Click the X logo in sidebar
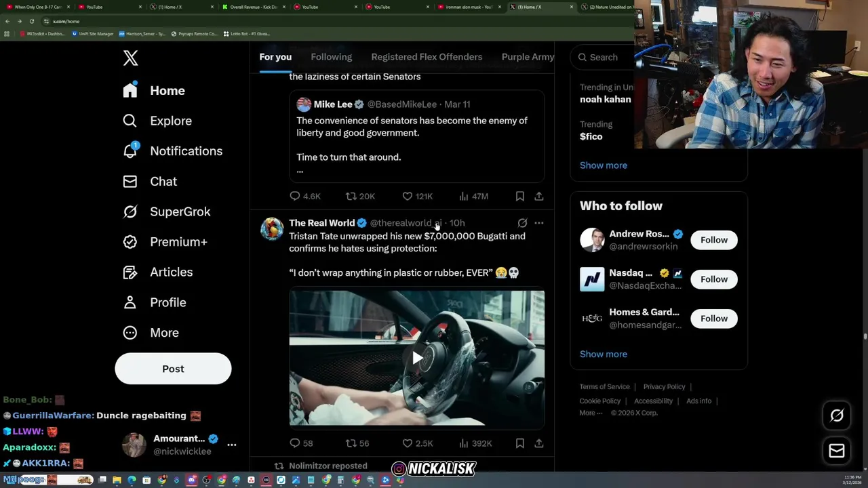The height and width of the screenshot is (488, 868). 131,58
